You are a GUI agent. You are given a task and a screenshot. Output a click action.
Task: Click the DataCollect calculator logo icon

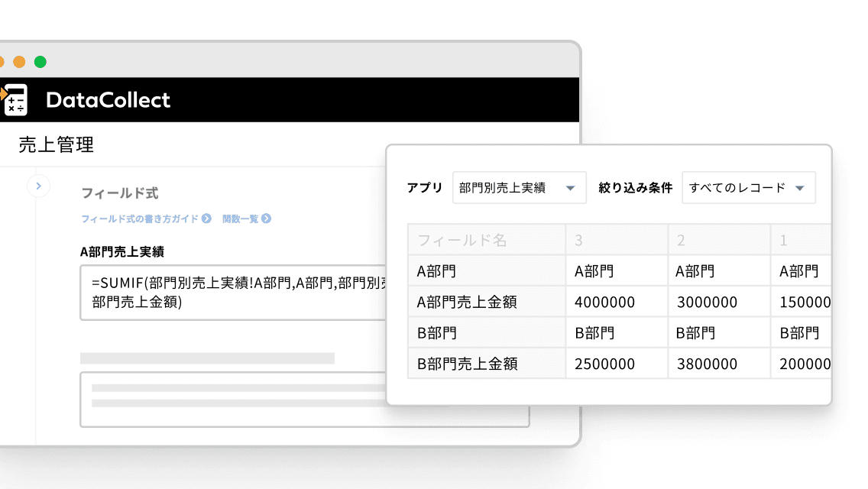pos(16,99)
